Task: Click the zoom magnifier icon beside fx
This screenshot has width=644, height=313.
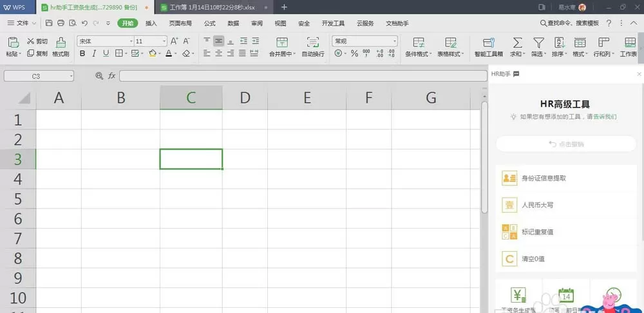Action: click(99, 75)
